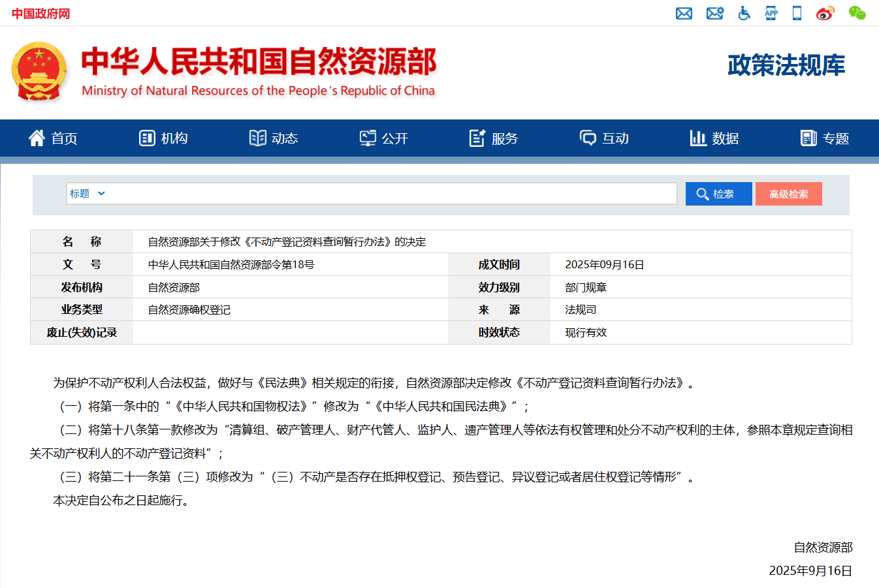Click the closing date 2025年9月16日
The height and width of the screenshot is (588, 879).
coord(810,571)
